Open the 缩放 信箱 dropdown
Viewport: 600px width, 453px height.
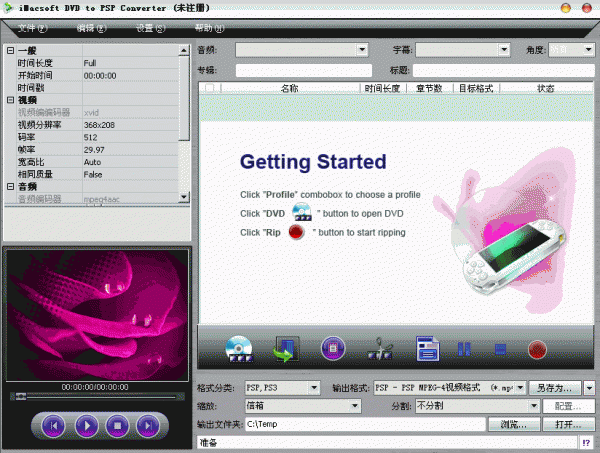[355, 406]
